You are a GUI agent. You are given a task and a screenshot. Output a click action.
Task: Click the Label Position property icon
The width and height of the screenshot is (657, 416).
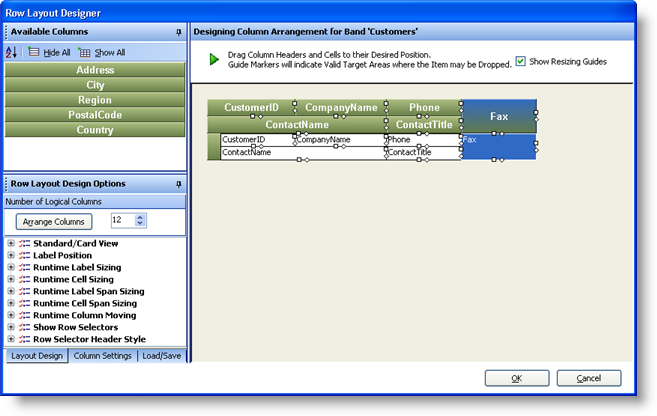coord(24,255)
